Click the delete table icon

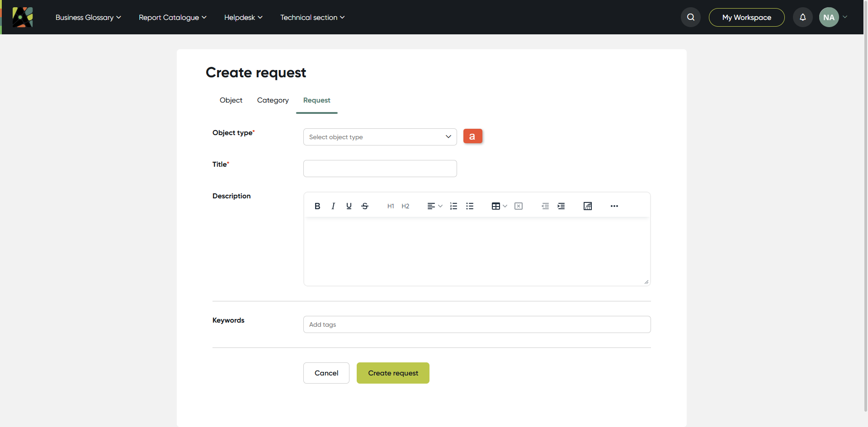pos(519,206)
